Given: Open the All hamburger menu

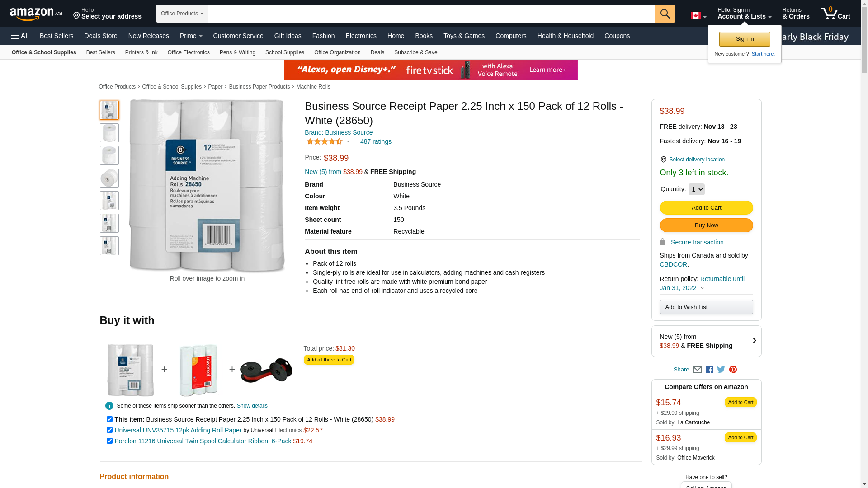Looking at the screenshot, I should point(20,36).
